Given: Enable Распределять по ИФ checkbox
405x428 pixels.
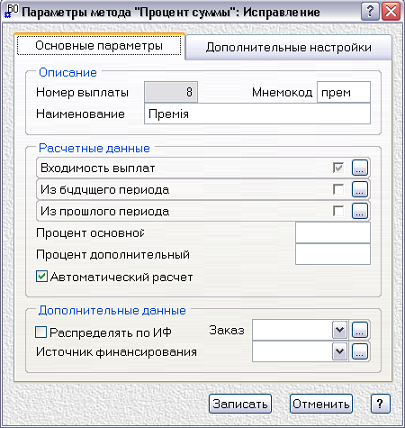Looking at the screenshot, I should (x=41, y=332).
